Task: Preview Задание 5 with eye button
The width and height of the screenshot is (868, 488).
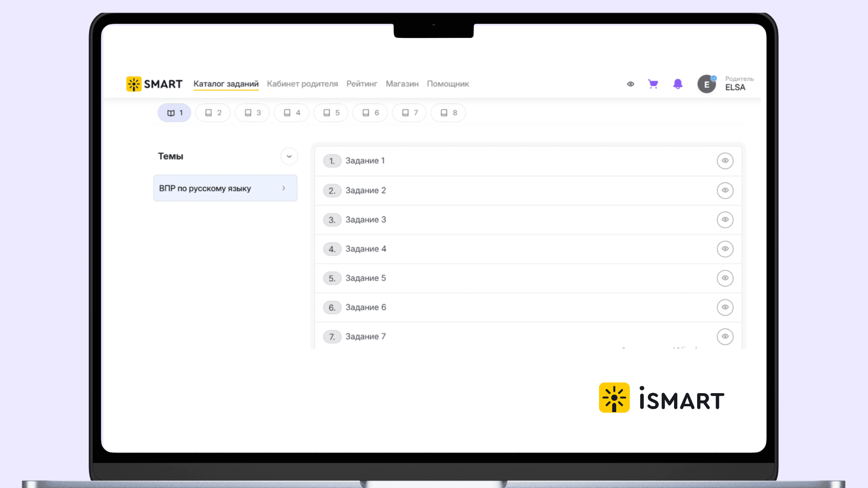Action: 725,278
